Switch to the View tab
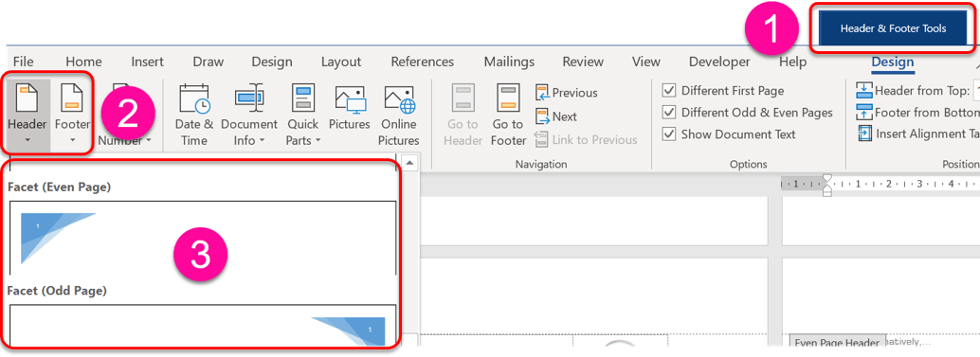This screenshot has width=980, height=357. (x=645, y=62)
